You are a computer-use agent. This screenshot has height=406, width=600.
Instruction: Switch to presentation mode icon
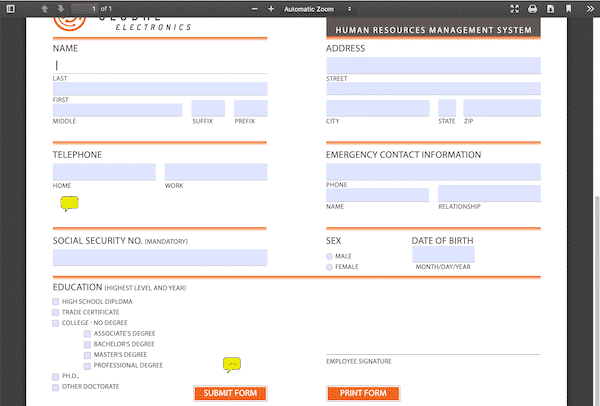515,9
